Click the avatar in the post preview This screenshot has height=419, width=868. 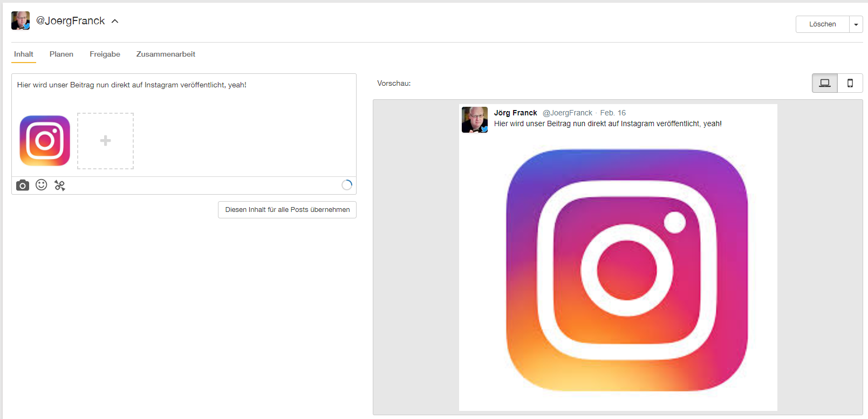475,120
